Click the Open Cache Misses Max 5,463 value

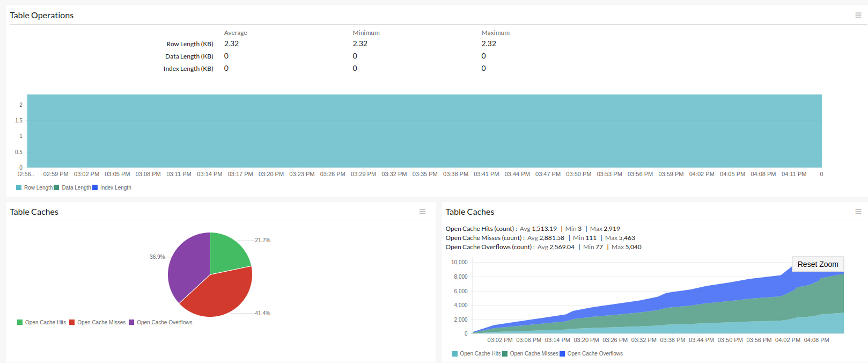627,238
